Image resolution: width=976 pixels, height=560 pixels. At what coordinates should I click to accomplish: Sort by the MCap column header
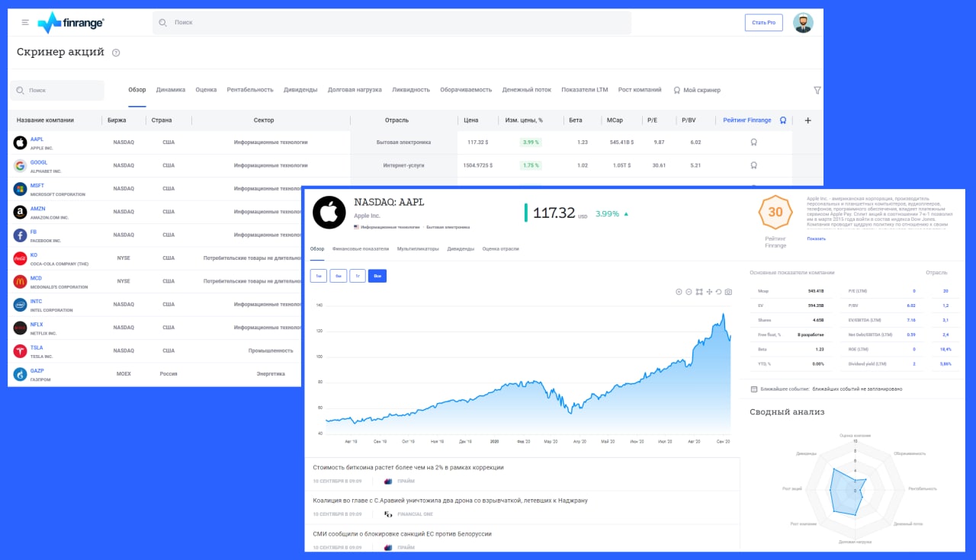pyautogui.click(x=615, y=120)
